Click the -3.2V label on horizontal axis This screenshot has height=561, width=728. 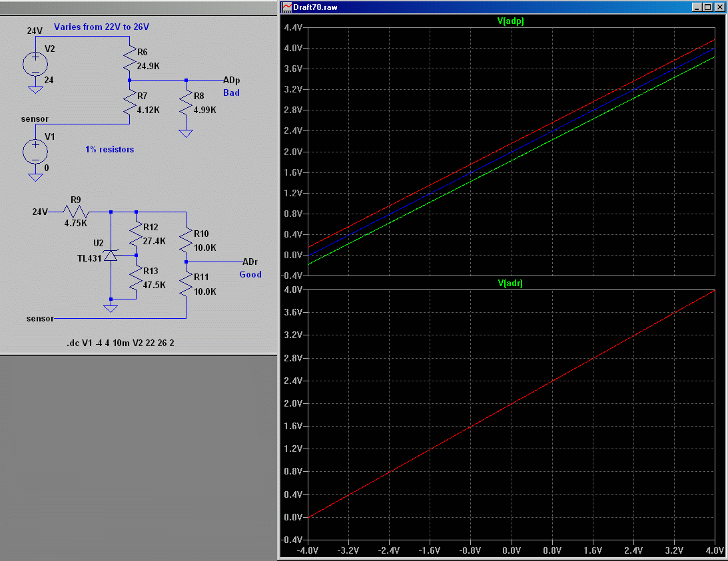pyautogui.click(x=348, y=550)
